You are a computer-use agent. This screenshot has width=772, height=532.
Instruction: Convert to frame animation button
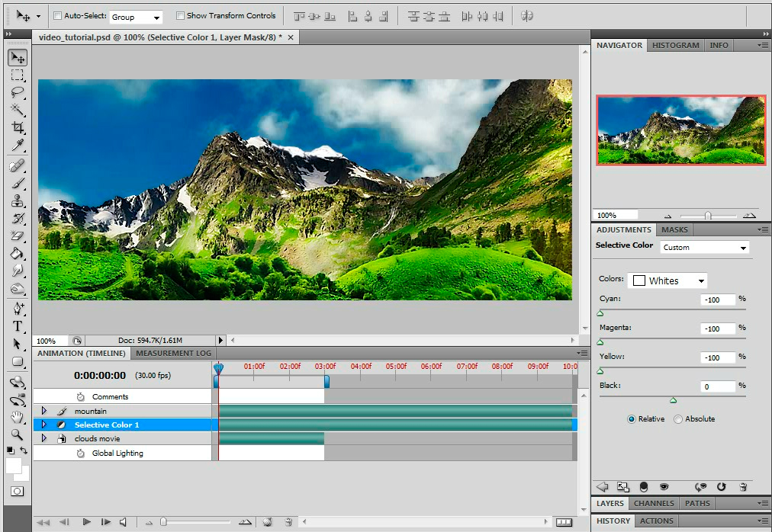(x=565, y=522)
